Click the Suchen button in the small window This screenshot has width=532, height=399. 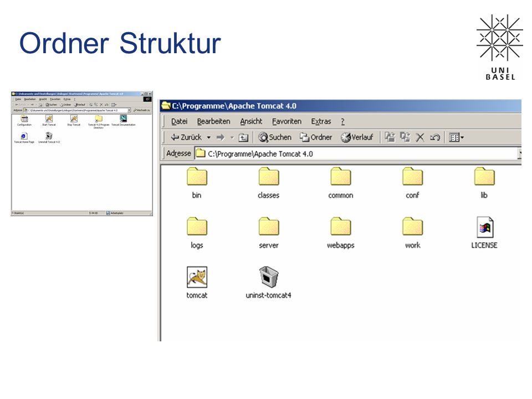click(52, 105)
